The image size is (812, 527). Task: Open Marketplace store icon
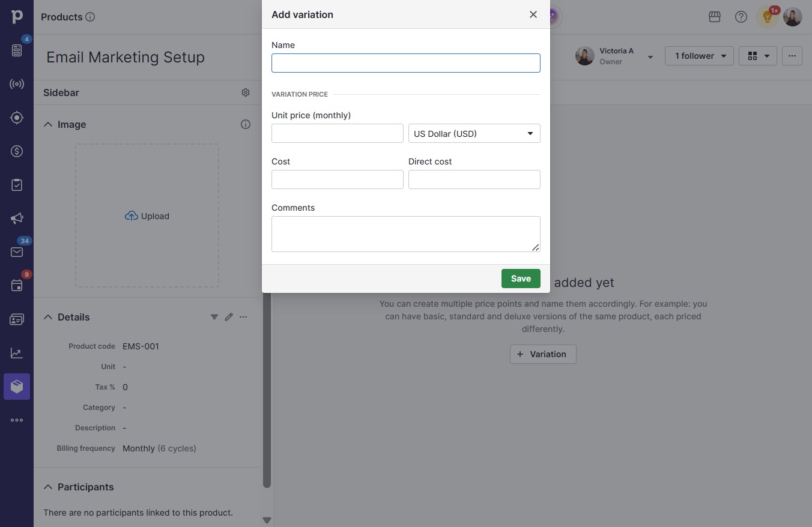pos(715,17)
